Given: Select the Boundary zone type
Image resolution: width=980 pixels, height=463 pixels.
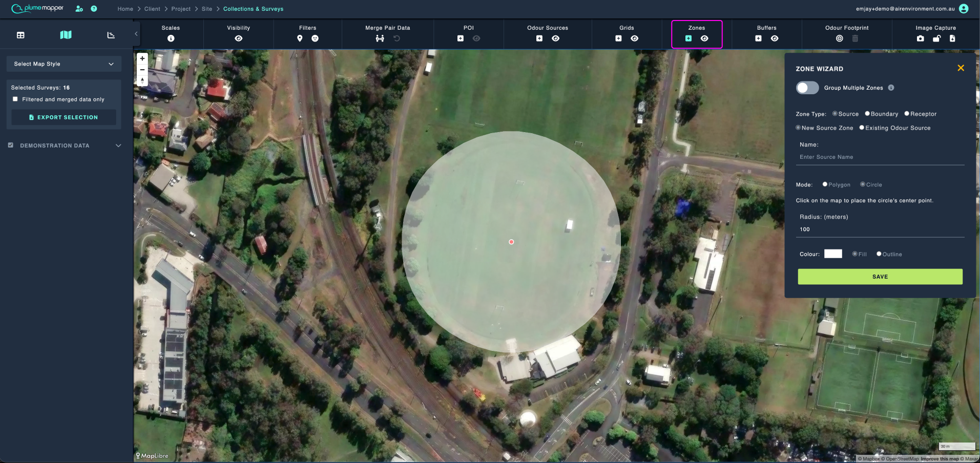Looking at the screenshot, I should point(867,114).
